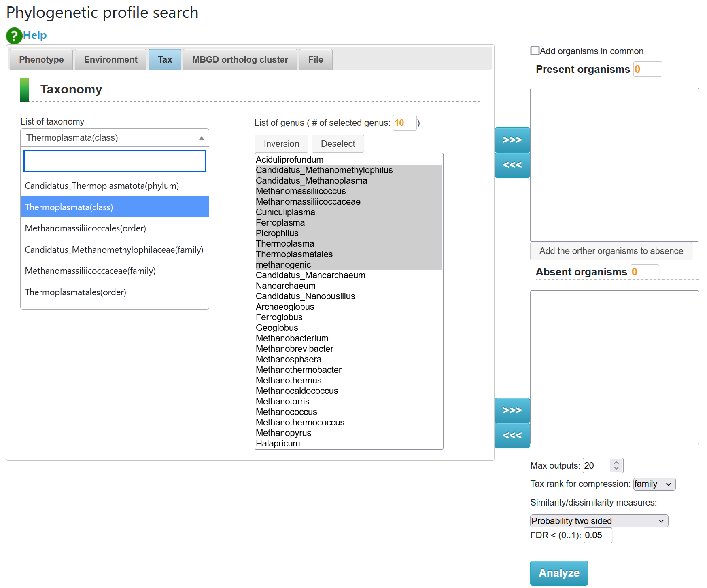This screenshot has height=588, width=707.
Task: Collapse the Thermoplasmata(class) taxonomy dropdown arrow
Action: pos(201,138)
